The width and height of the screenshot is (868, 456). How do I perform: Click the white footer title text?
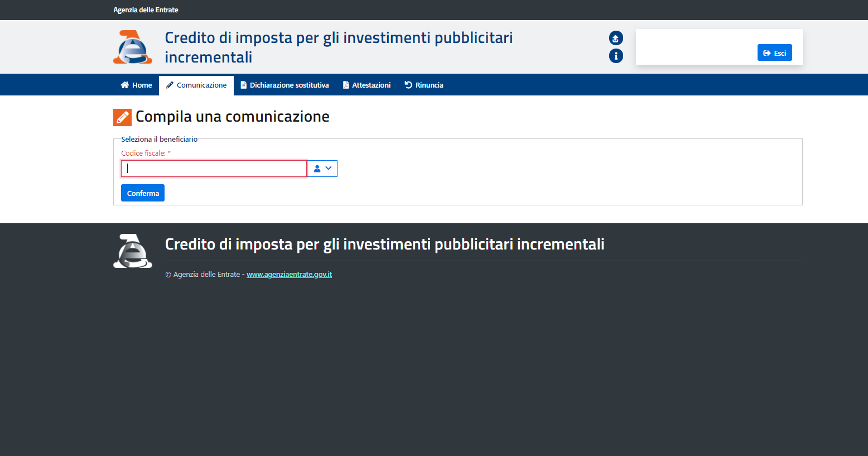[384, 244]
